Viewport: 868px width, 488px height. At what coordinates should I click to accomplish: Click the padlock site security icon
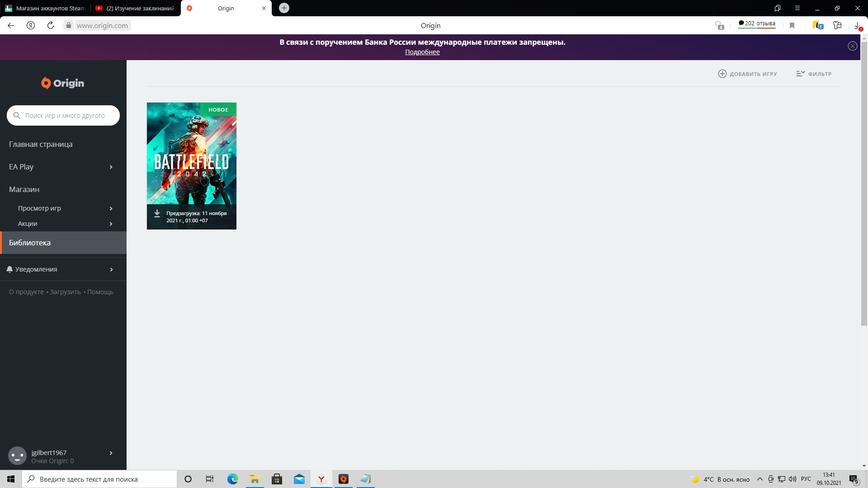coord(69,25)
